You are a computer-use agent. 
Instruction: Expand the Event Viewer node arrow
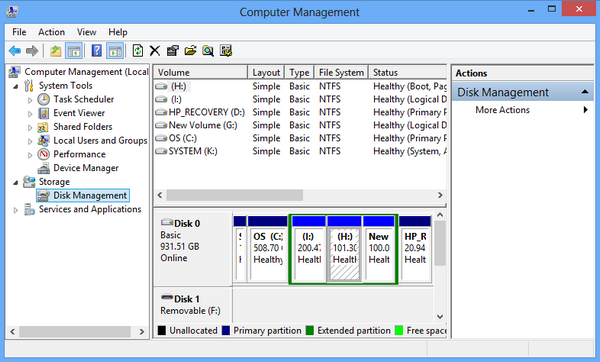30,114
